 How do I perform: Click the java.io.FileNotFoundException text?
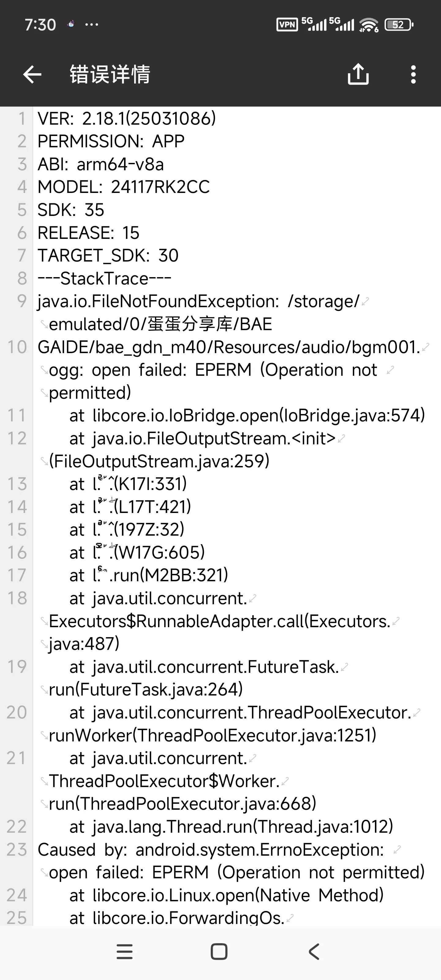click(158, 301)
